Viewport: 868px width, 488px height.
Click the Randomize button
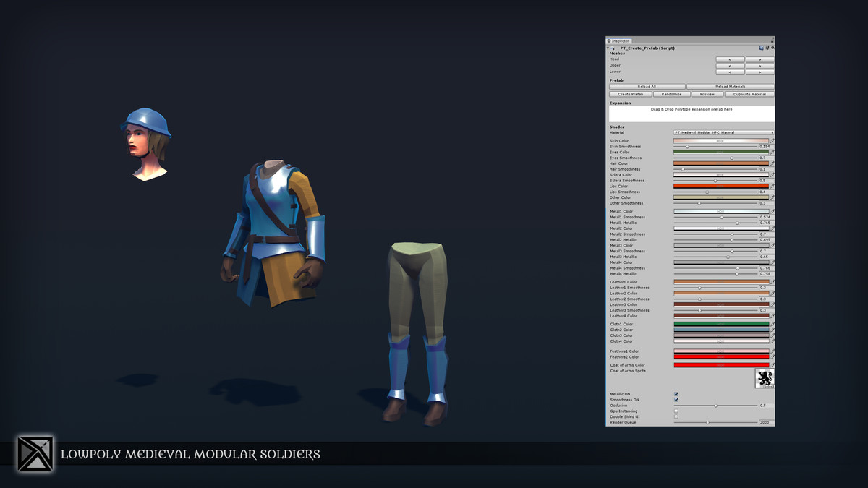(671, 93)
